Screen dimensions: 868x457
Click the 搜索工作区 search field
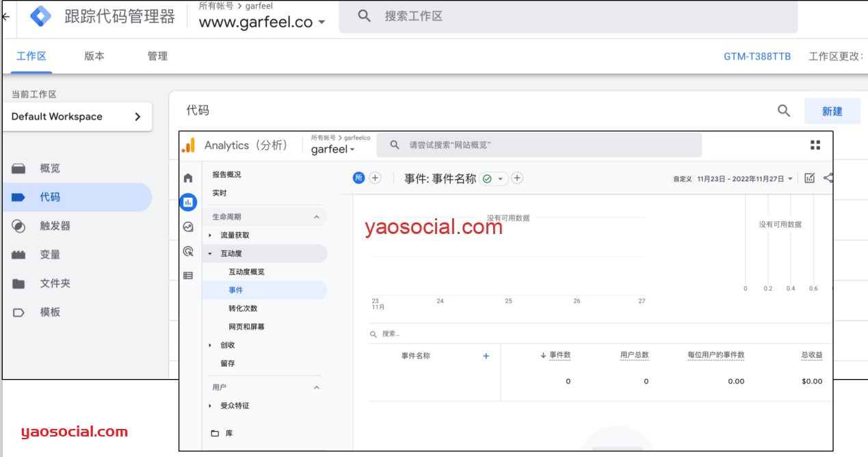coord(568,16)
